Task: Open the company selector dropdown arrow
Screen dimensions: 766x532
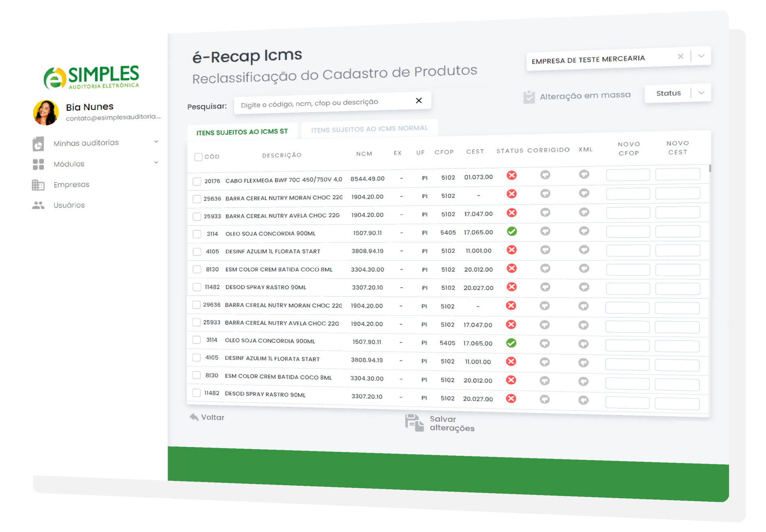Action: point(701,56)
